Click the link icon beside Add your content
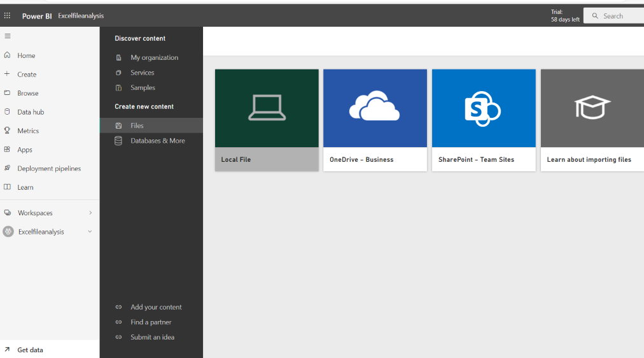The width and height of the screenshot is (644, 358). [119, 307]
